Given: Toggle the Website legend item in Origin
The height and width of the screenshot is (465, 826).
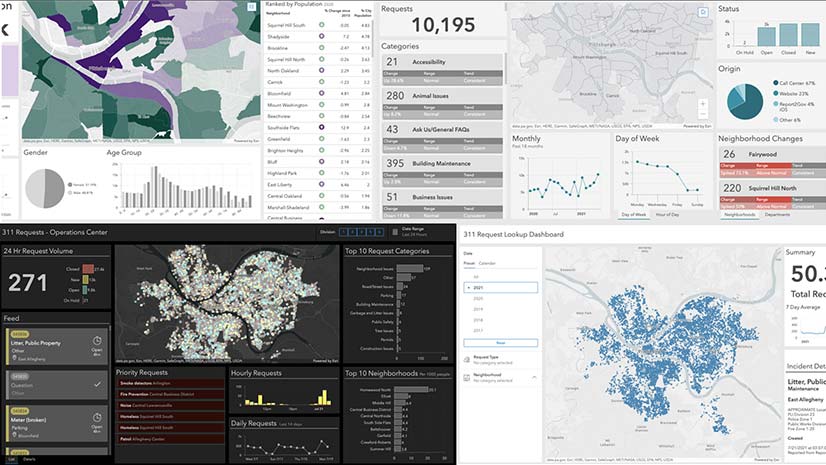Looking at the screenshot, I should [x=791, y=93].
